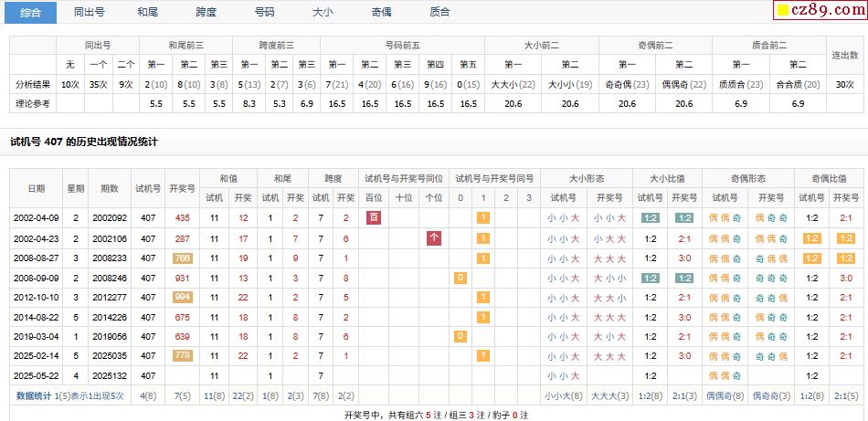Click the 30次 value under 连出数

pos(845,85)
